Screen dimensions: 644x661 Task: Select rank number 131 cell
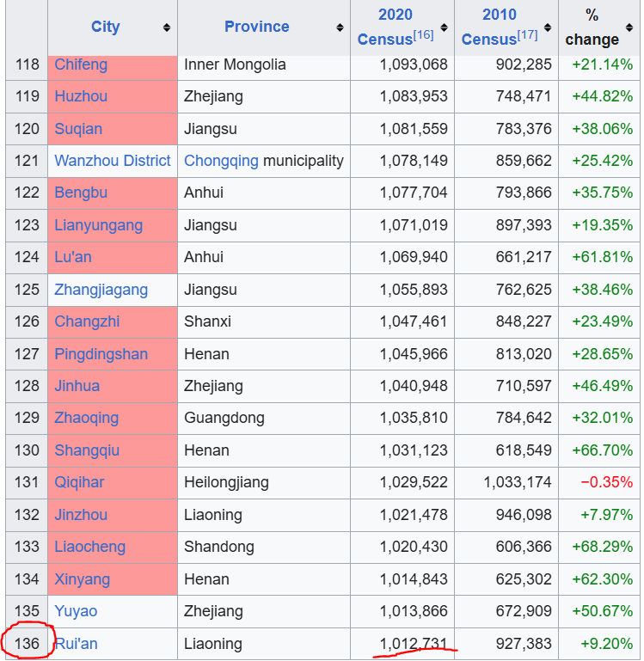(27, 482)
